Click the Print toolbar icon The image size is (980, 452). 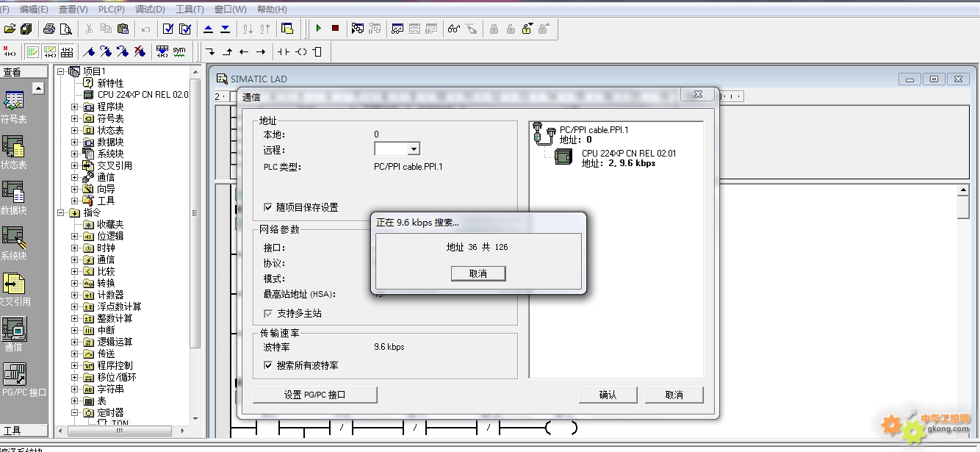[x=49, y=29]
